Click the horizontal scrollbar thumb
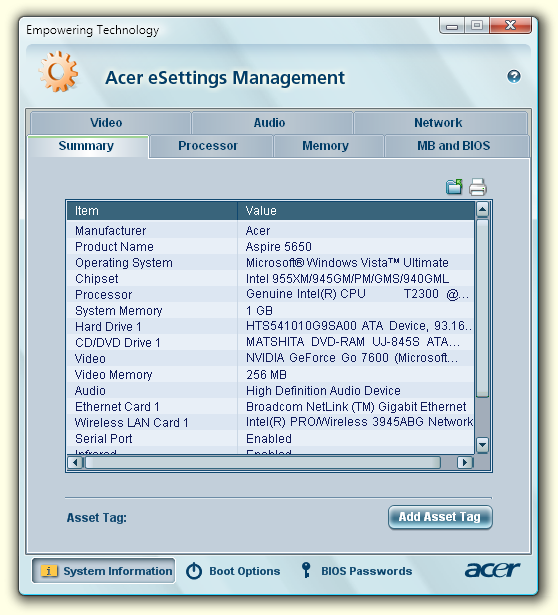Viewport: 558px width, 615px height. tap(263, 462)
